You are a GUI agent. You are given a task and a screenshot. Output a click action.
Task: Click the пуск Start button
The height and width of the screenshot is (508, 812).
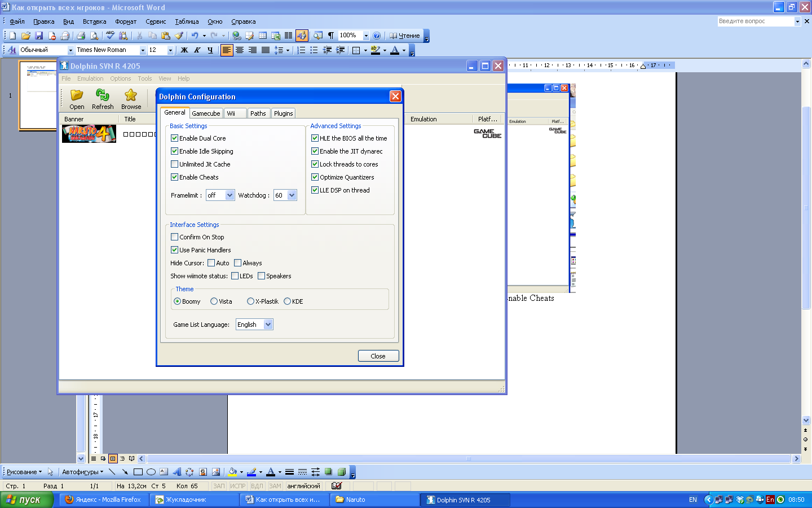click(x=26, y=500)
